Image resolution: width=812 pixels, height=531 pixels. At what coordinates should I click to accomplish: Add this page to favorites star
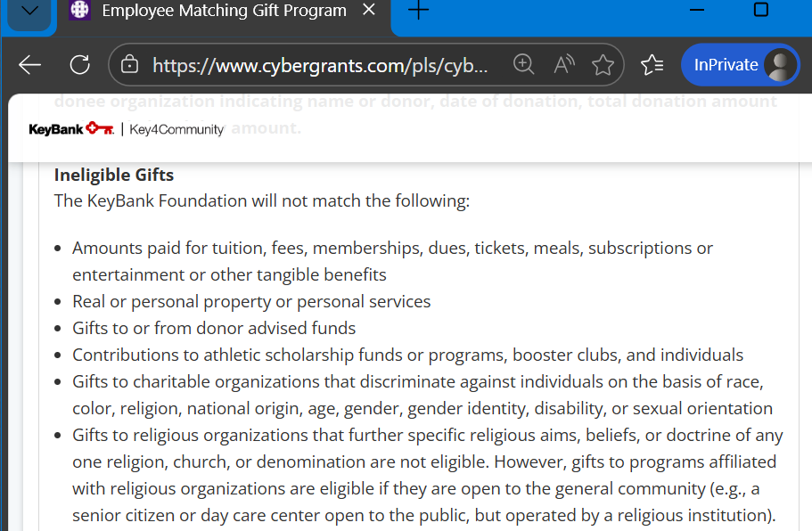[x=603, y=65]
